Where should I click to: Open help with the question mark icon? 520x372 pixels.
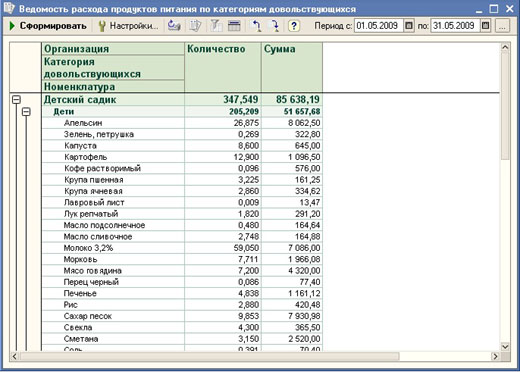tap(294, 26)
